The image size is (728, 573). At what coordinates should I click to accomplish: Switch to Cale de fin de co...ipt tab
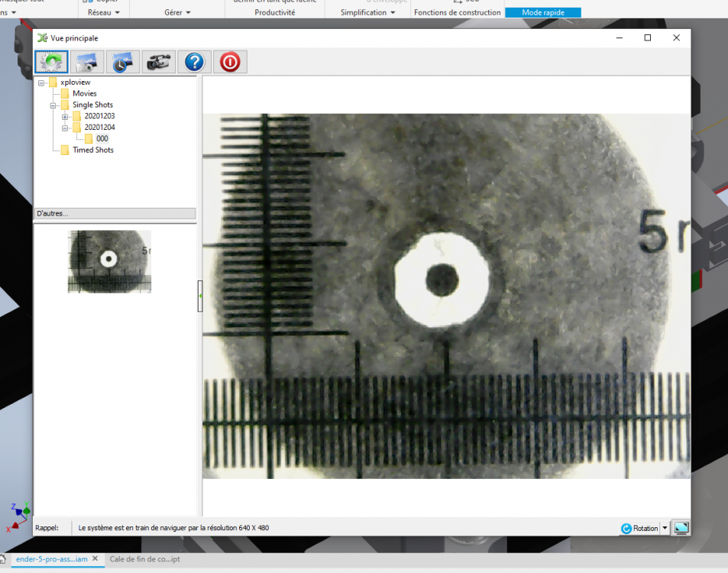[145, 559]
